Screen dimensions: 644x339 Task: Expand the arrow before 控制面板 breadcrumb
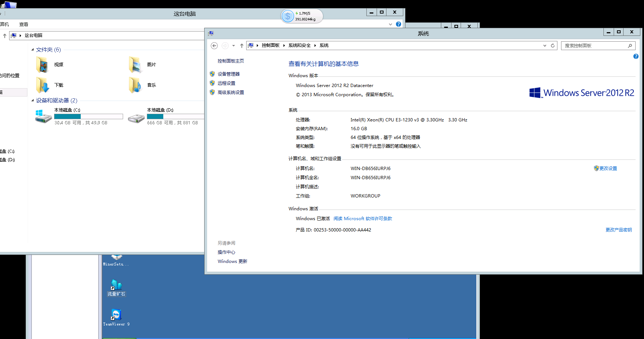click(258, 45)
